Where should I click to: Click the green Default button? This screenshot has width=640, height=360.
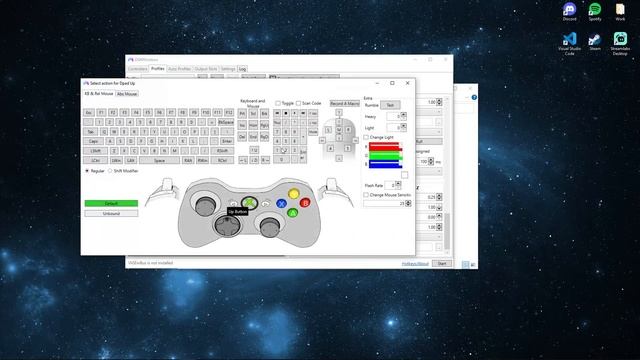point(111,203)
